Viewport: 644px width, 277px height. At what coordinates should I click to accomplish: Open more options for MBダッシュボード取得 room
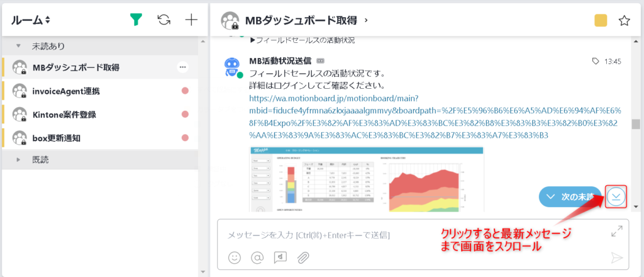point(183,67)
